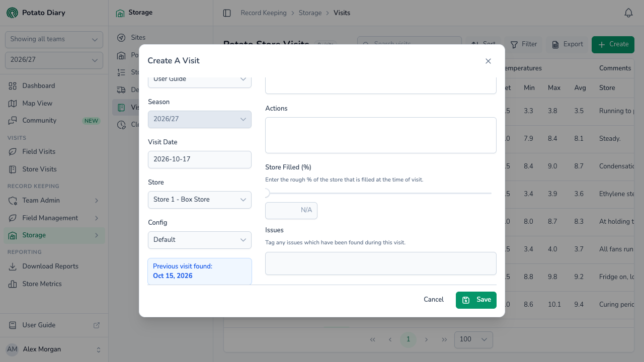Open Dashboard from the sidebar
Image resolution: width=644 pixels, height=362 pixels.
(54, 86)
